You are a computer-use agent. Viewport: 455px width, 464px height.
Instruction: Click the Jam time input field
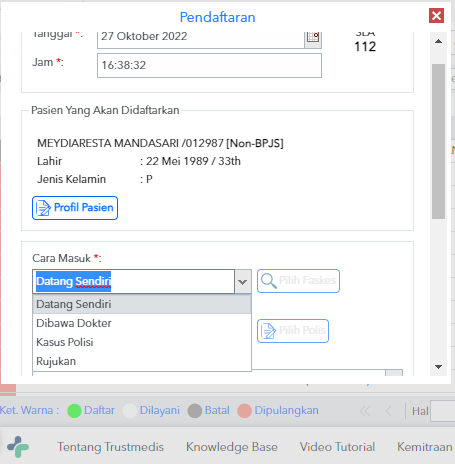[209, 65]
